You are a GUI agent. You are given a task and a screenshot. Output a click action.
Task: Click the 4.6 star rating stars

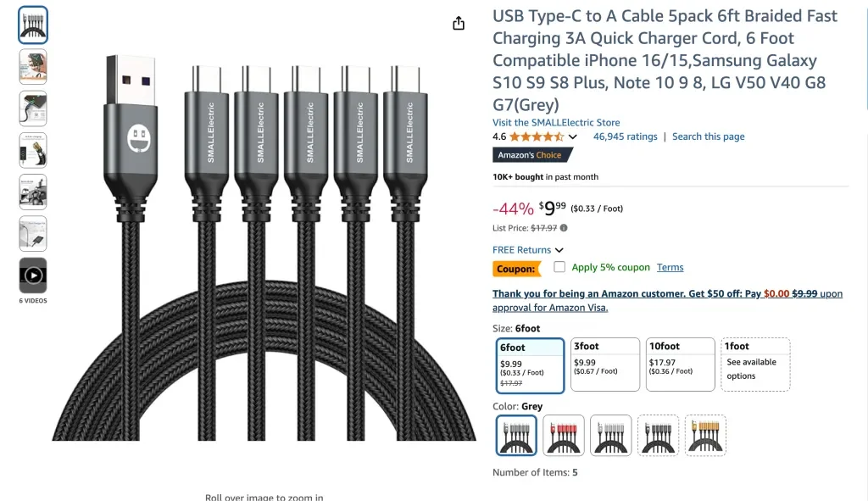537,136
